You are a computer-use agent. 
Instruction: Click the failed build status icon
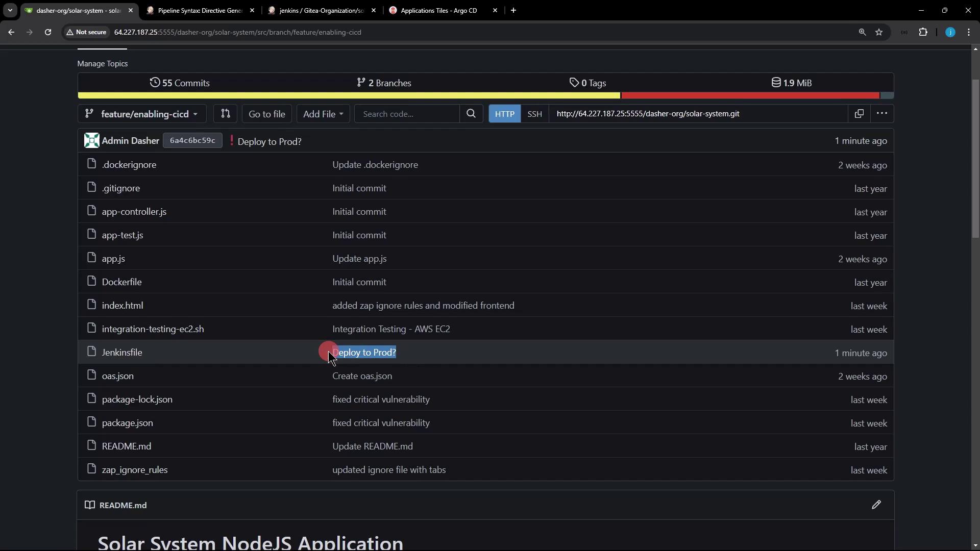(x=232, y=141)
